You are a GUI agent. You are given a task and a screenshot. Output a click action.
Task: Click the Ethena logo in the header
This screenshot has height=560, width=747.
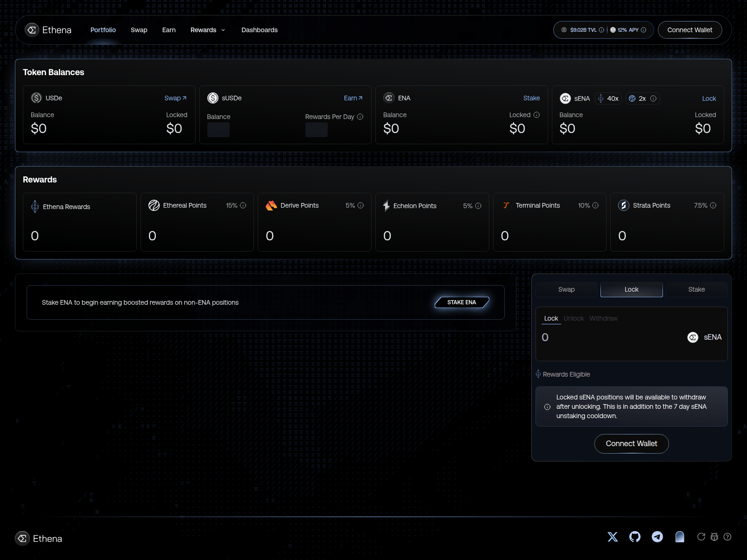[x=49, y=30]
